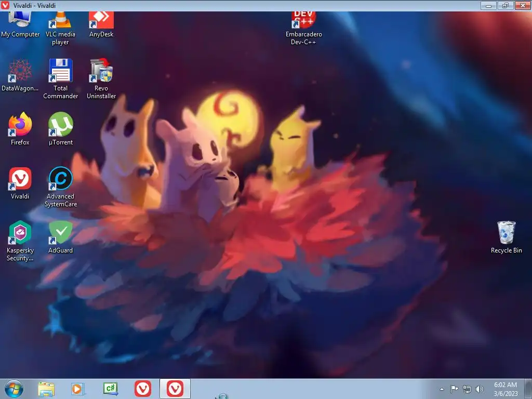Screen dimensions: 532x399
Task: Select the Firefox desktop shortcut
Action: pyautogui.click(x=20, y=129)
